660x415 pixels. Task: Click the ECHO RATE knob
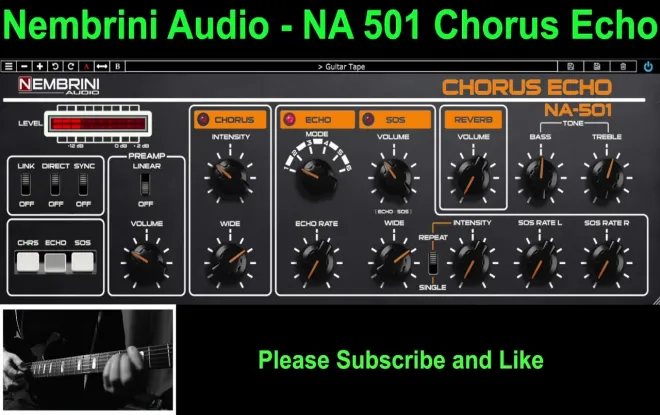[x=317, y=263]
